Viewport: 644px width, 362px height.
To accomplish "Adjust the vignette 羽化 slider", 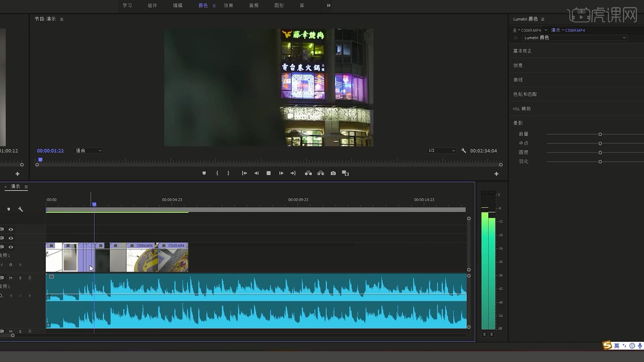I will (600, 162).
